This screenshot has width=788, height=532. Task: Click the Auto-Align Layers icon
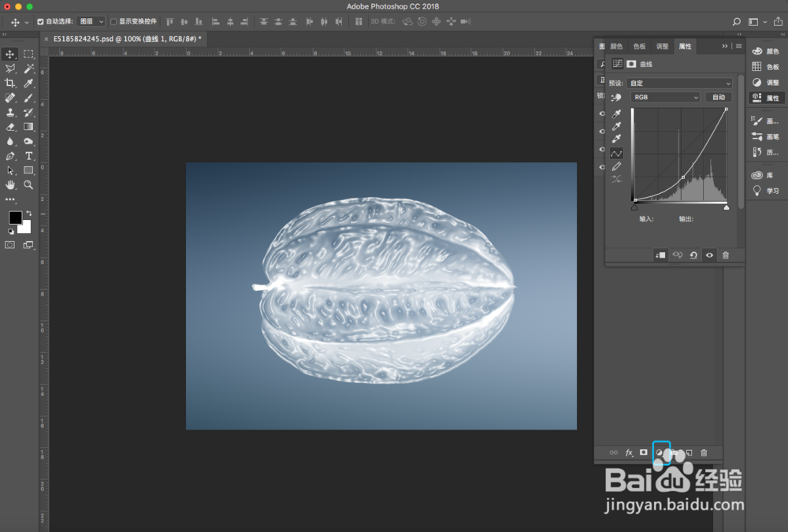point(359,21)
